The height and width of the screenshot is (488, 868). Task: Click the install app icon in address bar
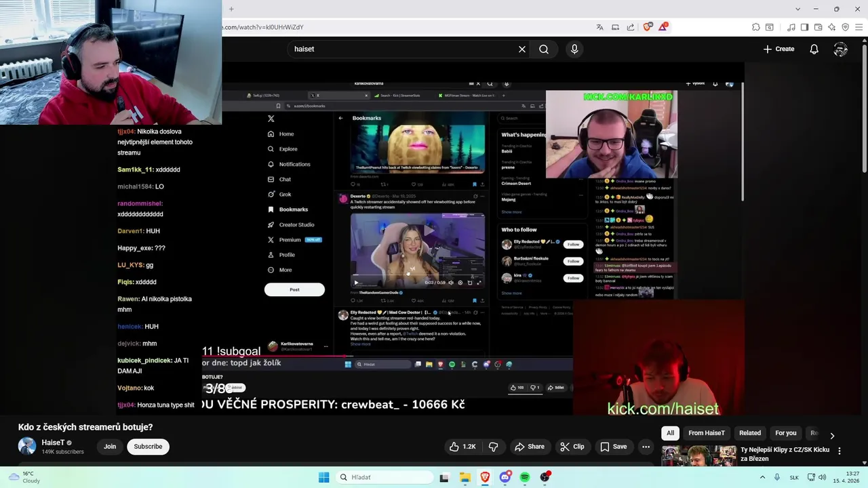615,27
